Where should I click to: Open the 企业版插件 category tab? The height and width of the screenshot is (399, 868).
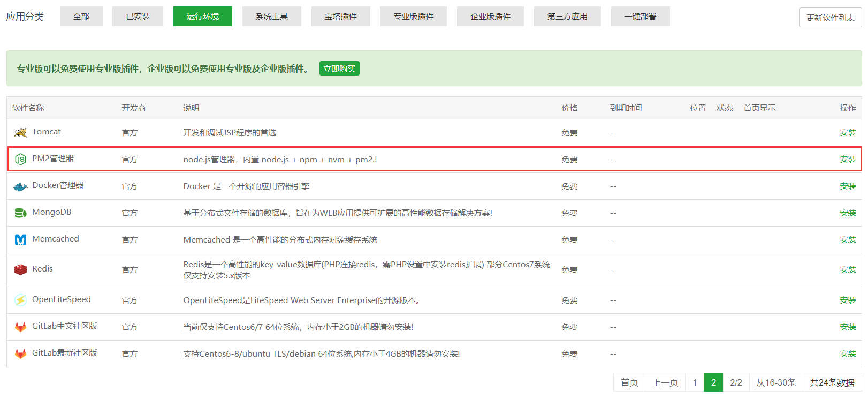pos(490,16)
